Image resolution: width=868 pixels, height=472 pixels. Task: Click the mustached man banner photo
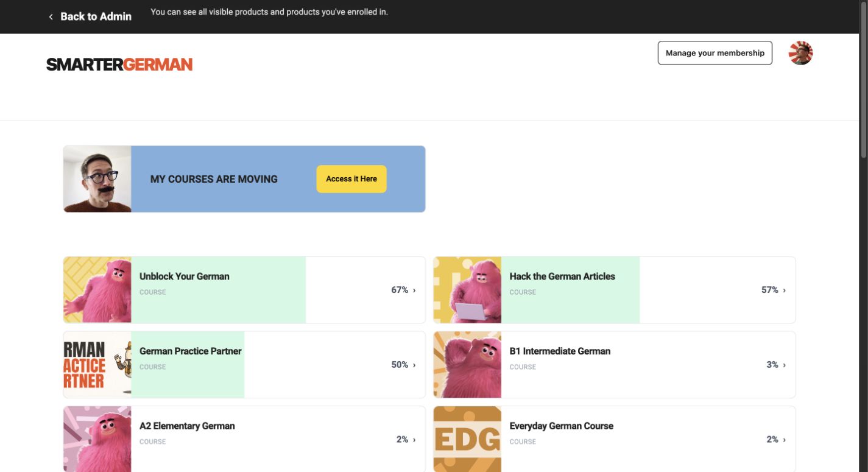97,179
